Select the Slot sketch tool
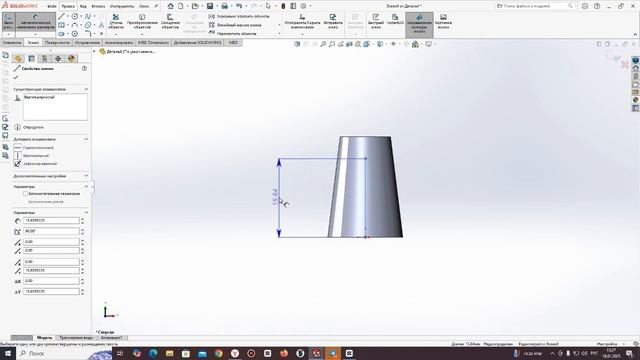Viewport: 640px width, 360px height. (x=61, y=33)
